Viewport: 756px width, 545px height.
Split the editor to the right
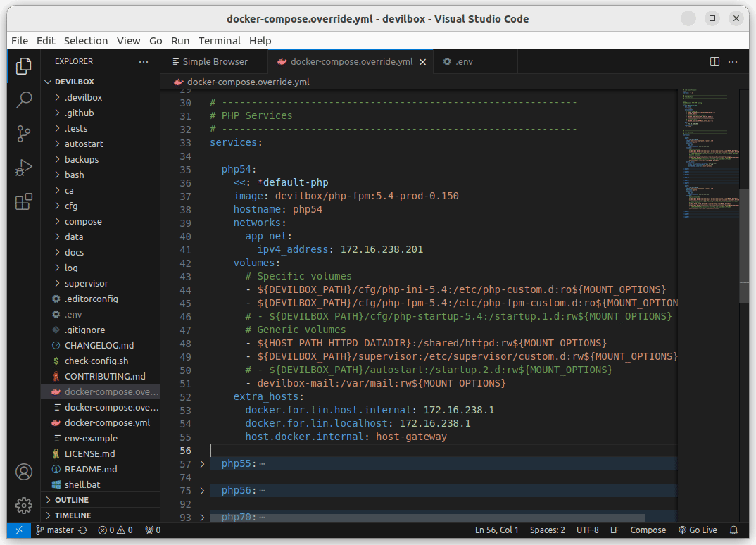tap(714, 62)
